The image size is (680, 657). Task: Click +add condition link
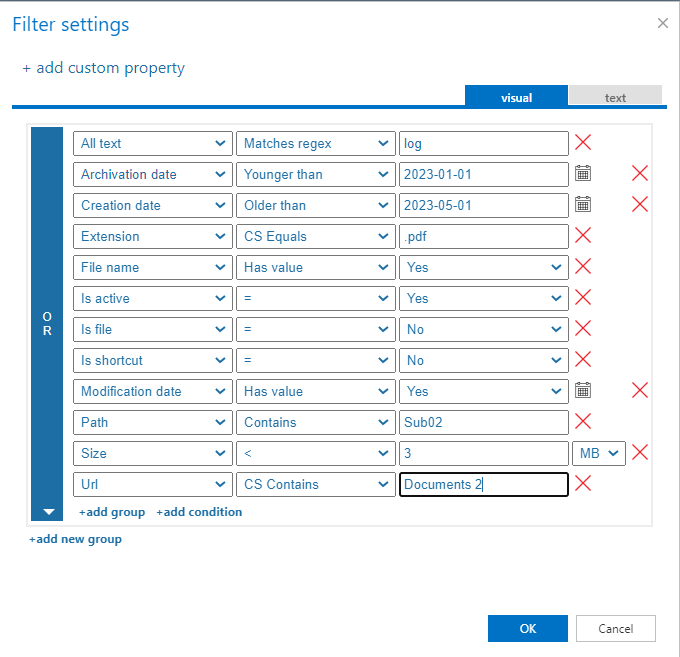[199, 512]
